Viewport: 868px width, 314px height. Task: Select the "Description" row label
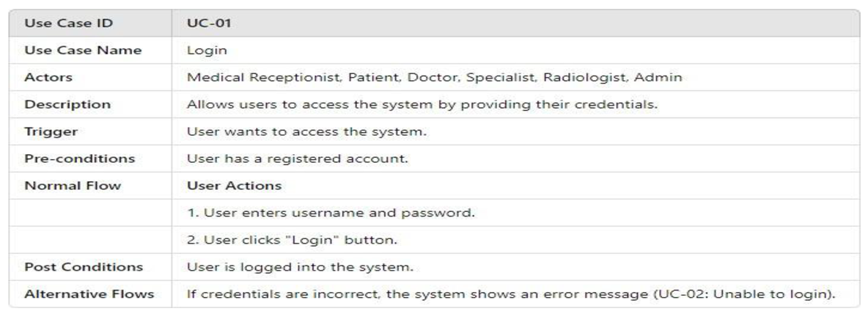(67, 104)
